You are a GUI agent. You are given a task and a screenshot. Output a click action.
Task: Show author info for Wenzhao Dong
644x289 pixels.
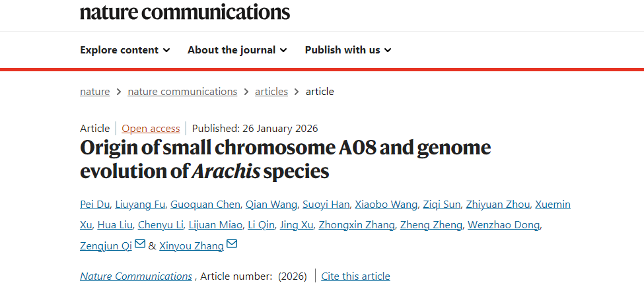[504, 225]
